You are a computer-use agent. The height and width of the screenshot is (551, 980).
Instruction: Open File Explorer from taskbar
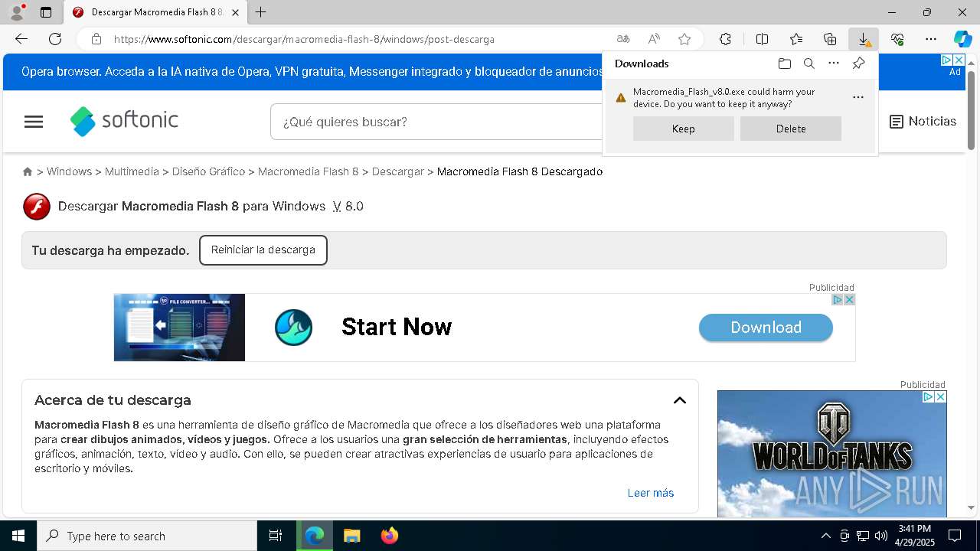click(352, 536)
